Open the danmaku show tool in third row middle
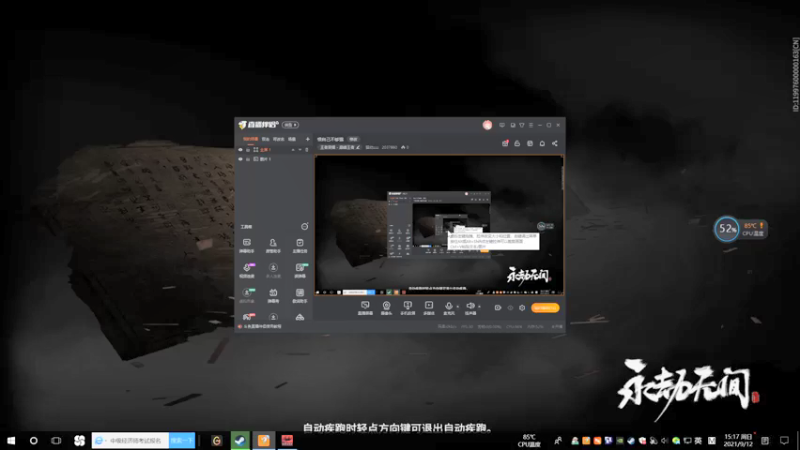The height and width of the screenshot is (450, 800). point(273,295)
